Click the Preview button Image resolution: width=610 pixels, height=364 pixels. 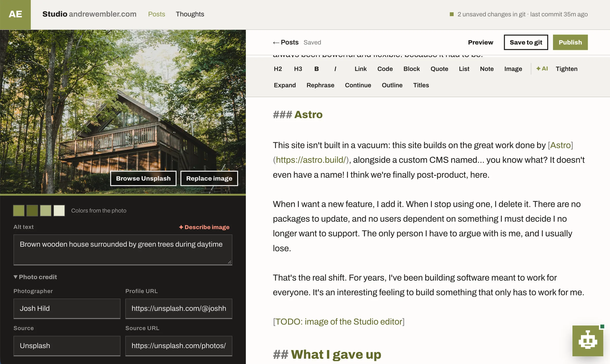[x=480, y=42]
